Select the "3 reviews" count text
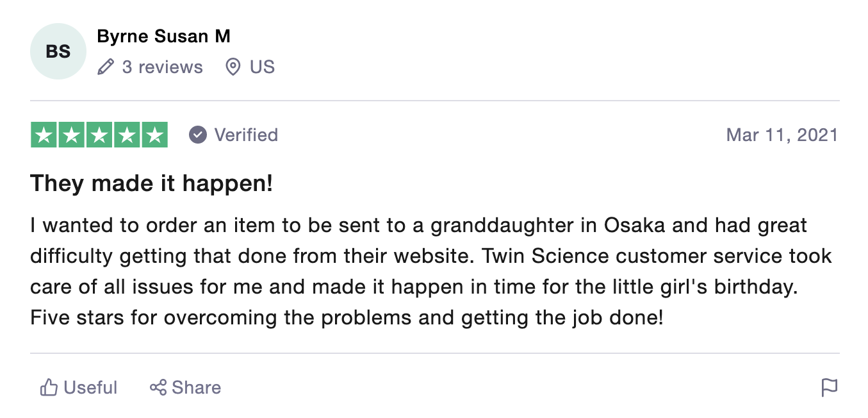The height and width of the screenshot is (418, 868). point(162,67)
